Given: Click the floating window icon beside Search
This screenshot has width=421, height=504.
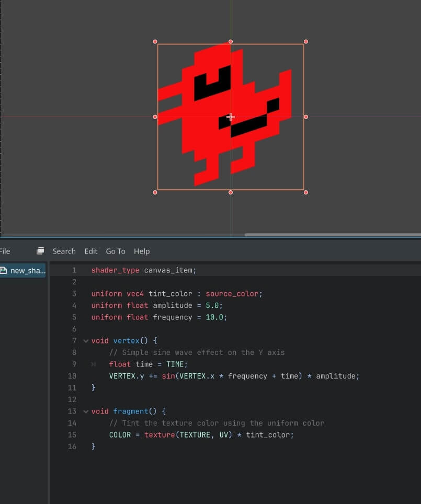Looking at the screenshot, I should coord(40,251).
